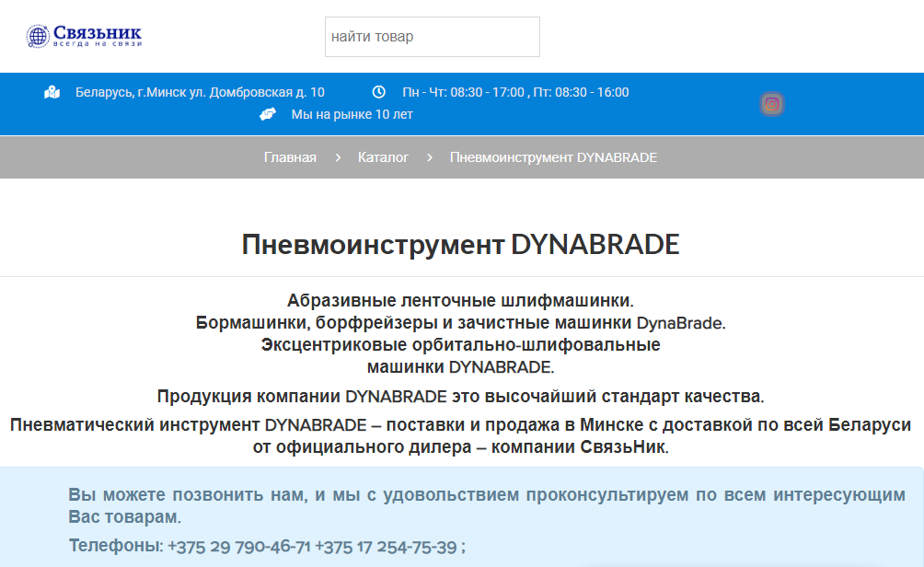The image size is (924, 567).
Task: Click 'Абразивные ленточные шлифмашинки.' line
Action: [460, 301]
